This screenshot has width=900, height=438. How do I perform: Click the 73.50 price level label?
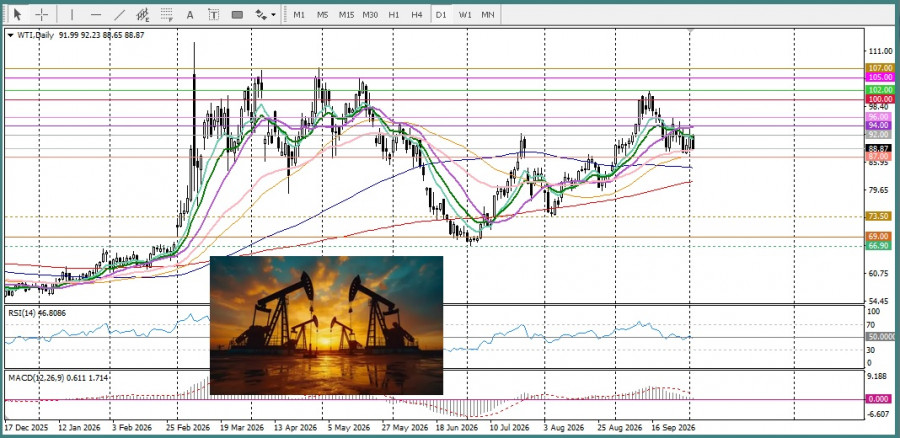[x=879, y=216]
